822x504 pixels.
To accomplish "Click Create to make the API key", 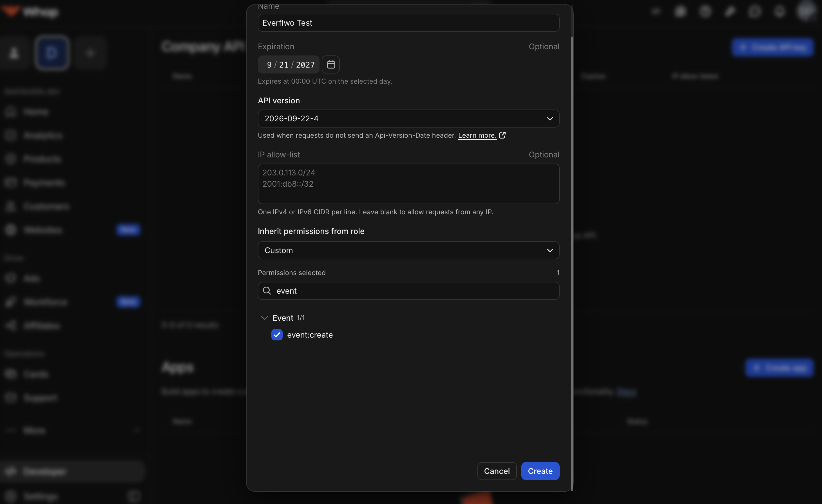I will tap(540, 471).
